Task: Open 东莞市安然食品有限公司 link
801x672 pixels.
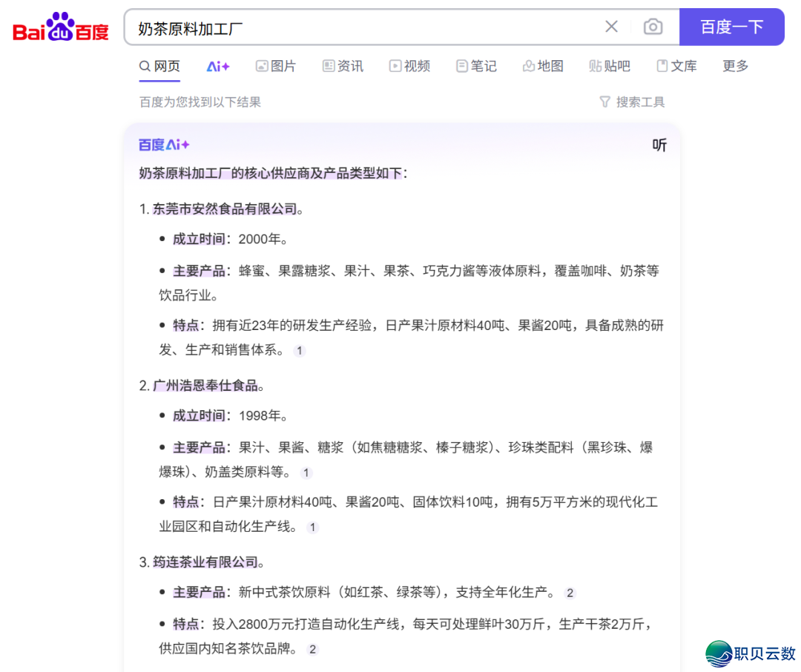Action: (225, 209)
